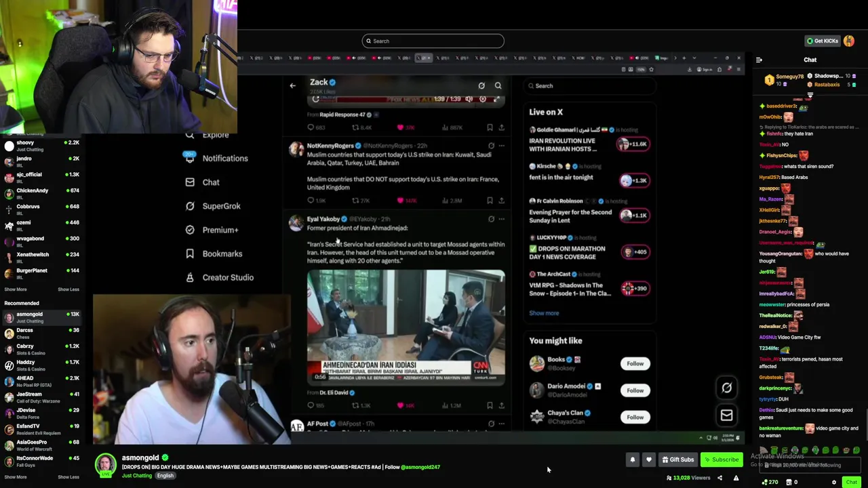Open ChickenAndy's channel in sidebar

pos(41,193)
